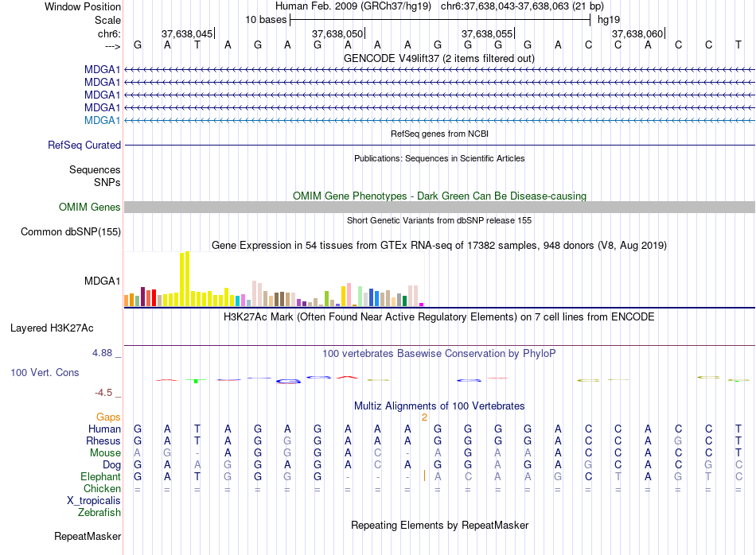This screenshot has height=555, width=756.
Task: Click the chr6: ruler label
Action: [109, 33]
